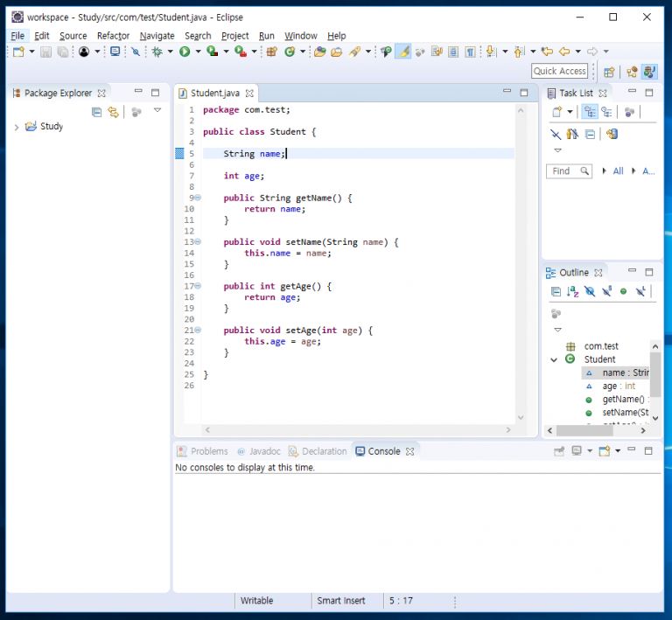
Task: Click the Quick Access field
Action: coord(559,72)
